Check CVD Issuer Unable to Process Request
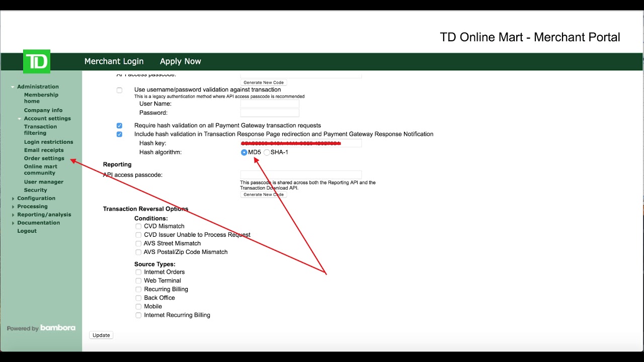Viewport: 644px width, 362px height. [138, 235]
